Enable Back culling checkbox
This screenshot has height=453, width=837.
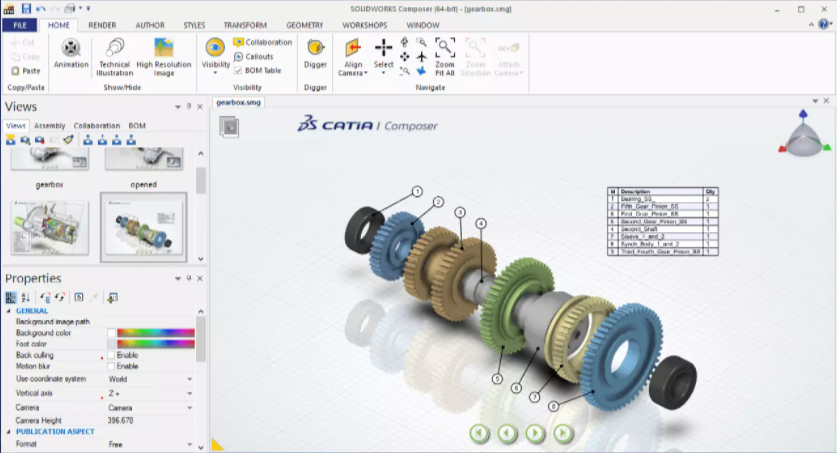point(111,355)
